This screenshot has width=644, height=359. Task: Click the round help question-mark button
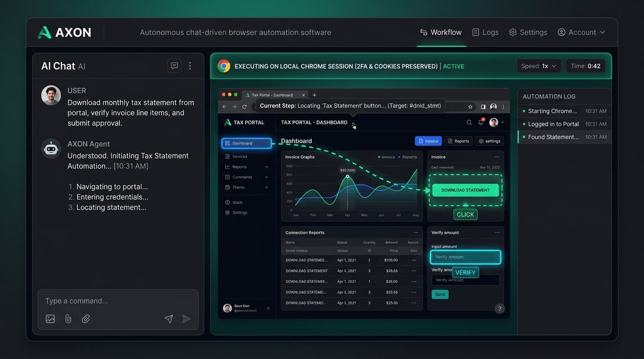[x=499, y=309]
